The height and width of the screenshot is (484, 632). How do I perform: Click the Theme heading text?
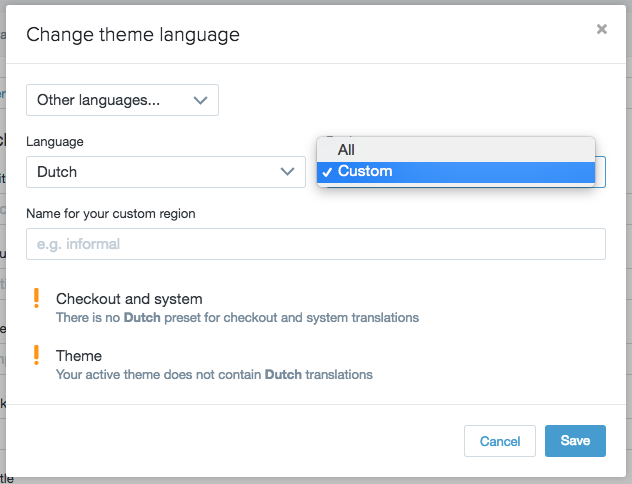coord(79,355)
